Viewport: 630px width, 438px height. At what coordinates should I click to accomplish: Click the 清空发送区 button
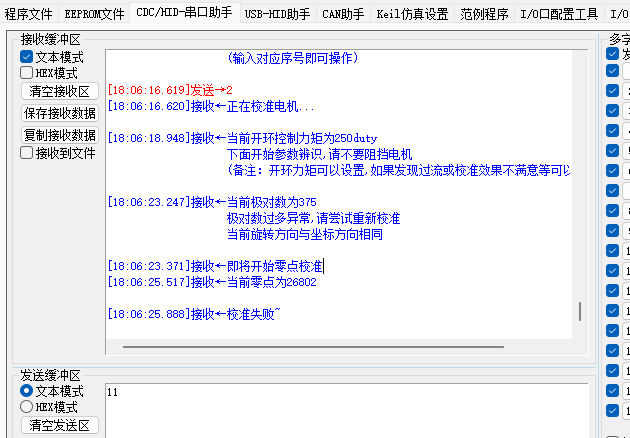[x=60, y=425]
